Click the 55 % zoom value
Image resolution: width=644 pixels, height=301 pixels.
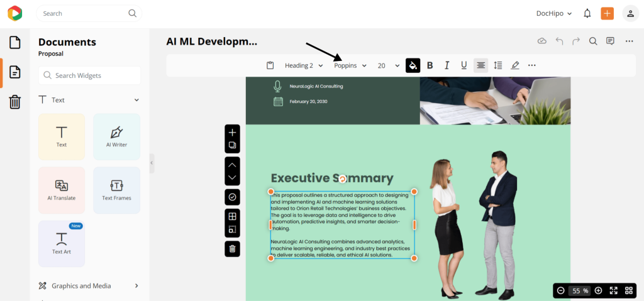[x=580, y=291]
